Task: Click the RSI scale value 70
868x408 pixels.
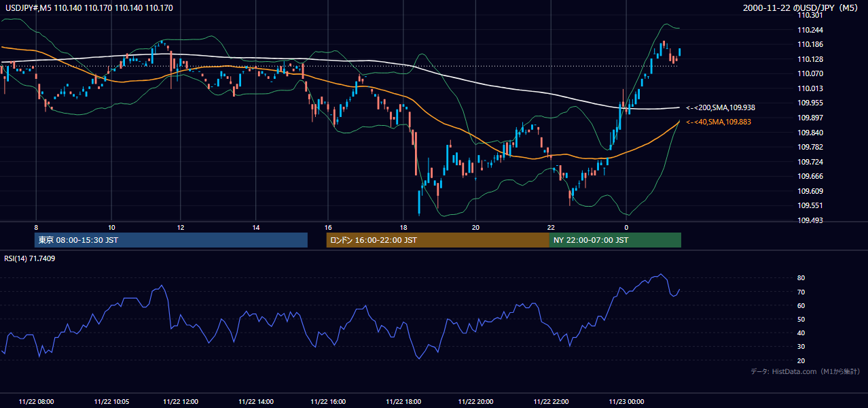Action: point(801,292)
